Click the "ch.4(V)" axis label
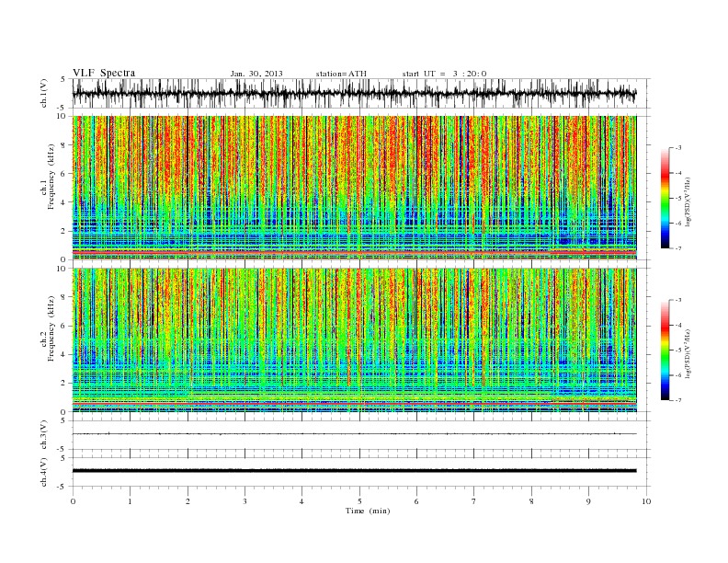Image resolution: width=728 pixels, height=563 pixels. (x=44, y=472)
